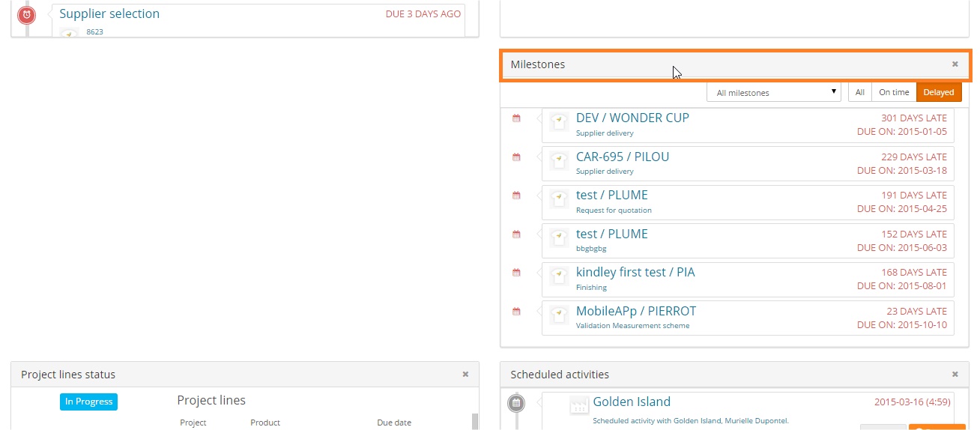Select the Delayed milestones filter

938,92
